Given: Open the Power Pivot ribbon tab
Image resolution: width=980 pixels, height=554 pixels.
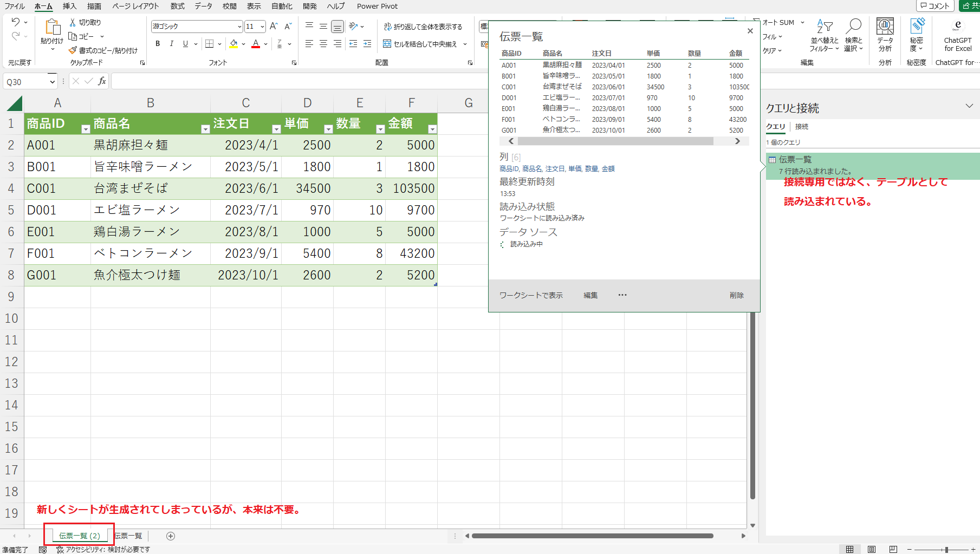Looking at the screenshot, I should point(377,6).
